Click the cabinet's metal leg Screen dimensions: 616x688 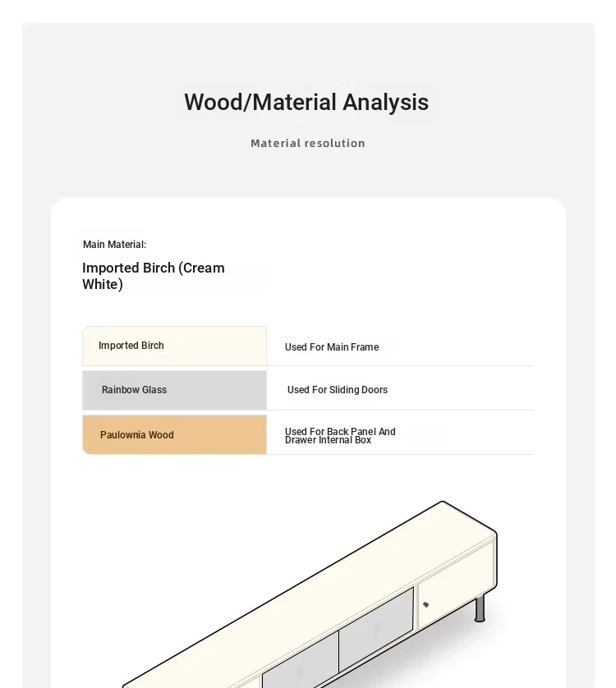click(x=480, y=608)
